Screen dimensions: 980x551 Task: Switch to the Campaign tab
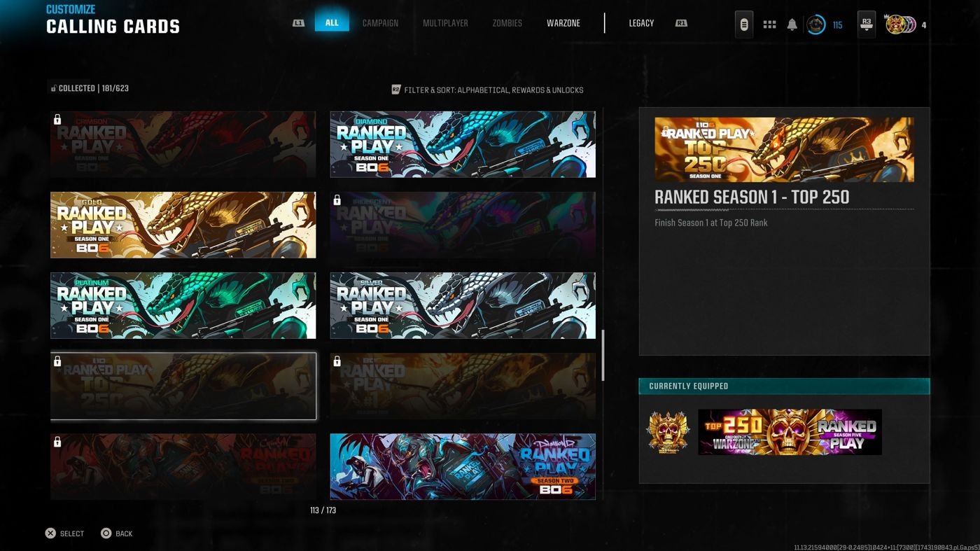pos(380,23)
